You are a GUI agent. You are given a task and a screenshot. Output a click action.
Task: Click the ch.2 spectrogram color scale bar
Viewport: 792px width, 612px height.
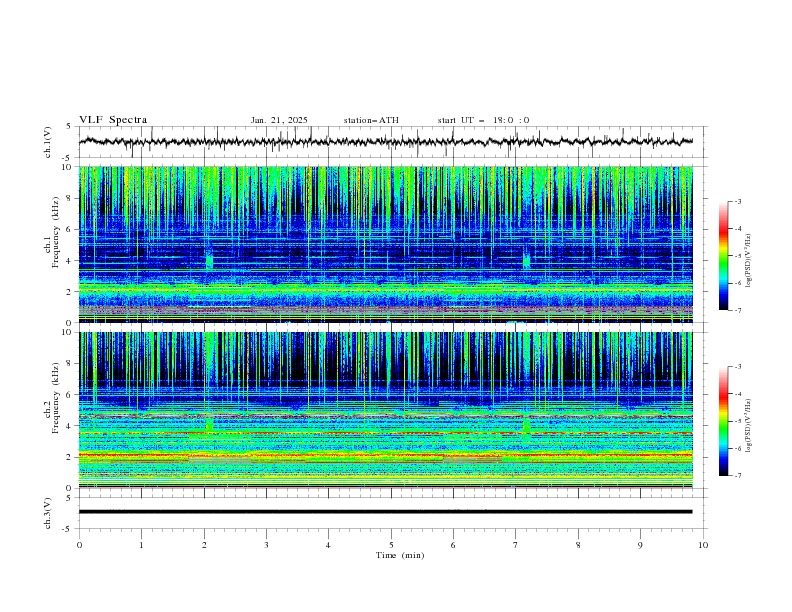724,421
